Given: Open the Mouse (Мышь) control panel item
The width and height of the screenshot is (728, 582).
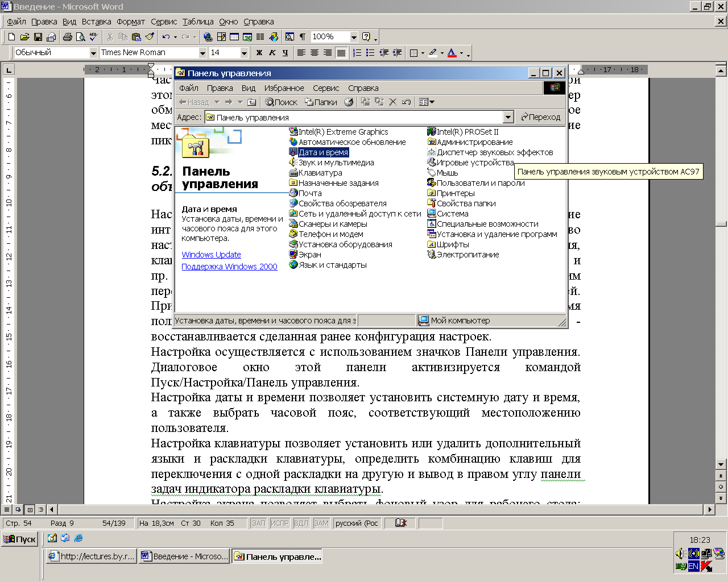Looking at the screenshot, I should [446, 173].
